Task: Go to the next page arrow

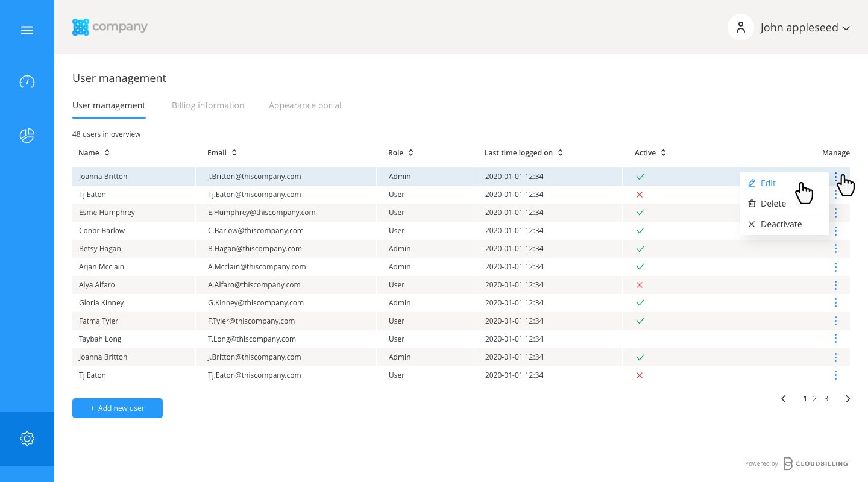Action: [x=848, y=399]
